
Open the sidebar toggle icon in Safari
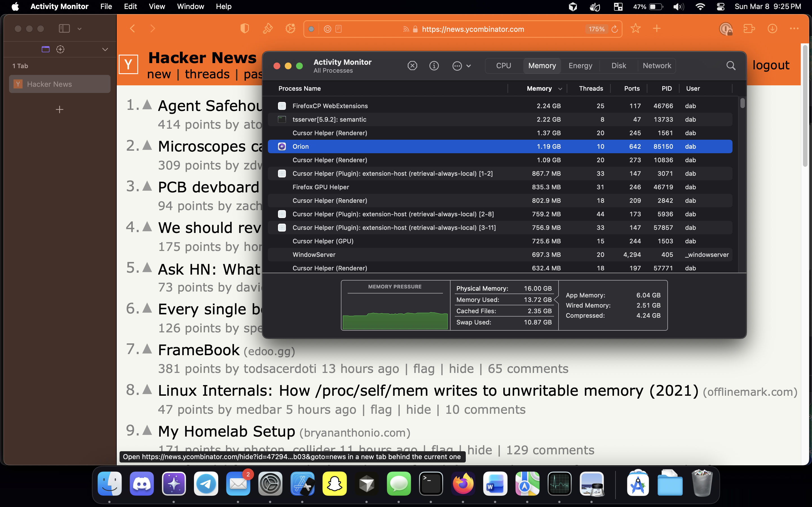coord(64,28)
